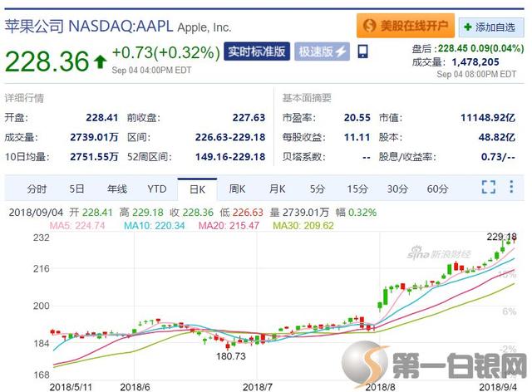Image resolution: width=532 pixels, height=392 pixels.
Task: Click the after-hours quote 228.45 0.09(0.04%)
Action: (x=480, y=48)
